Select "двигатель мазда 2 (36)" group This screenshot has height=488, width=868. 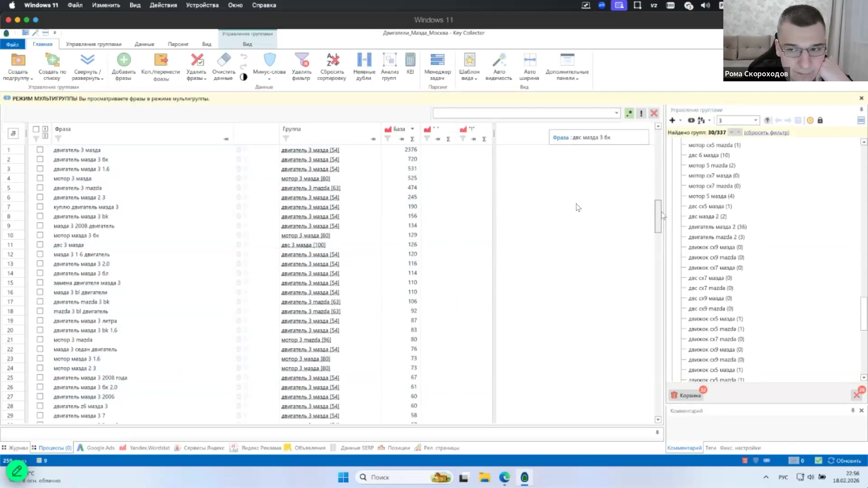click(717, 227)
